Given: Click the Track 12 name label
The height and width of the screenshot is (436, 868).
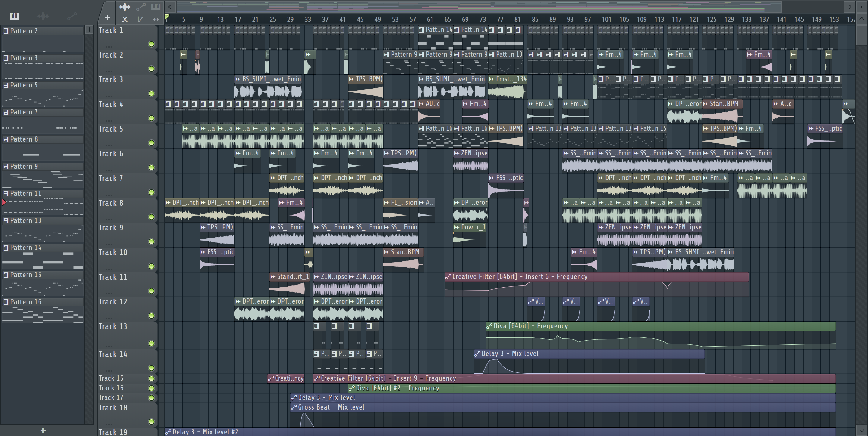Looking at the screenshot, I should click(113, 302).
